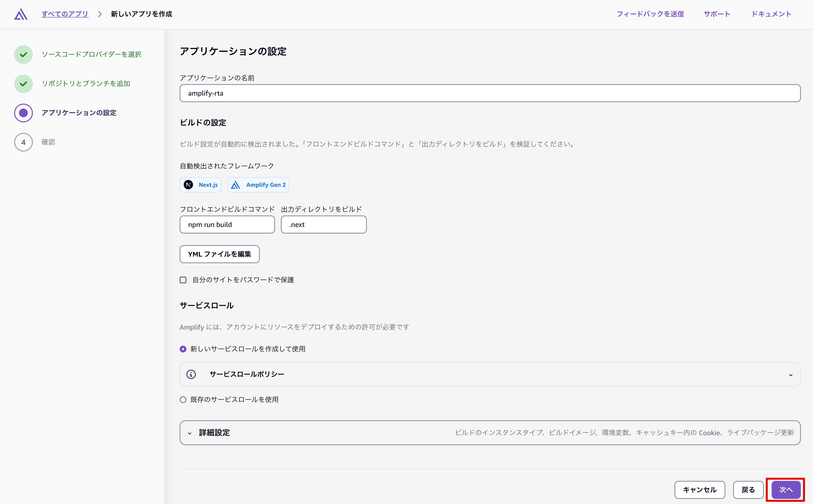Click current step アプリケーションの設定 circle indicator
Viewport: 813px width, 504px height.
point(23,113)
